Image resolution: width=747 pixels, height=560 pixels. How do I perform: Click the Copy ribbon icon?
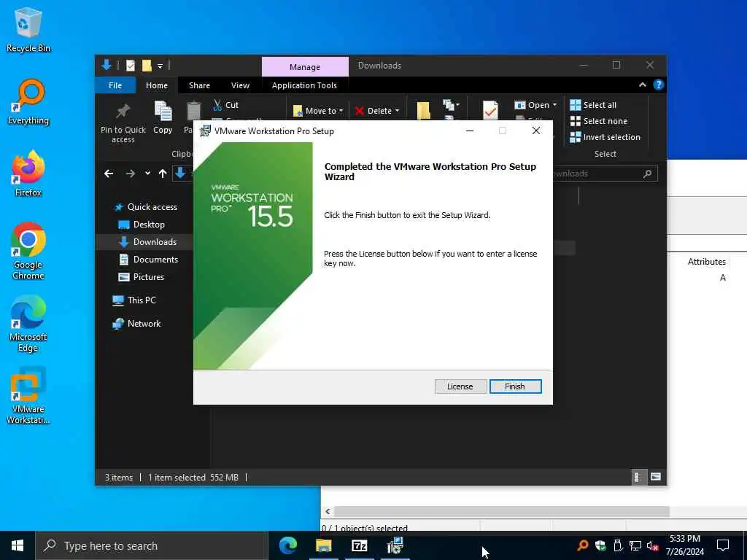click(x=163, y=117)
